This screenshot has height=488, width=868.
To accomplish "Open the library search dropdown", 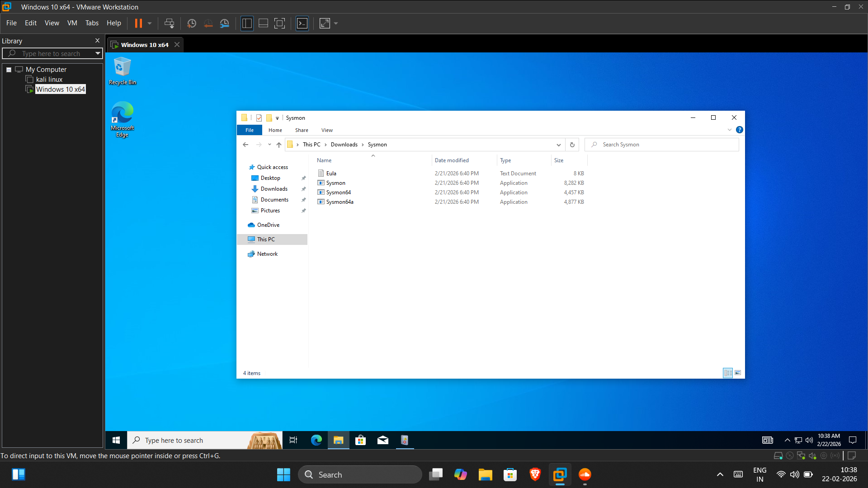I will click(98, 53).
